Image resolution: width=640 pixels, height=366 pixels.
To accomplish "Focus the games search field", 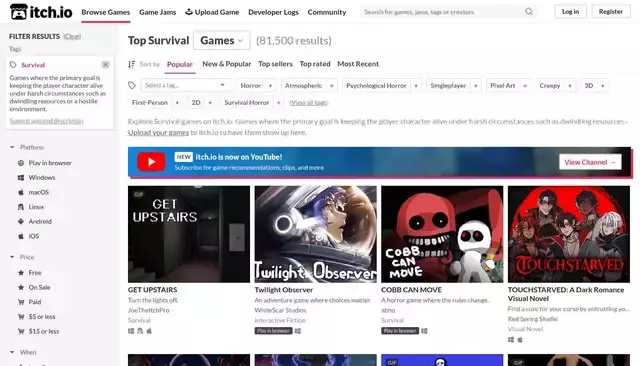I will click(443, 12).
